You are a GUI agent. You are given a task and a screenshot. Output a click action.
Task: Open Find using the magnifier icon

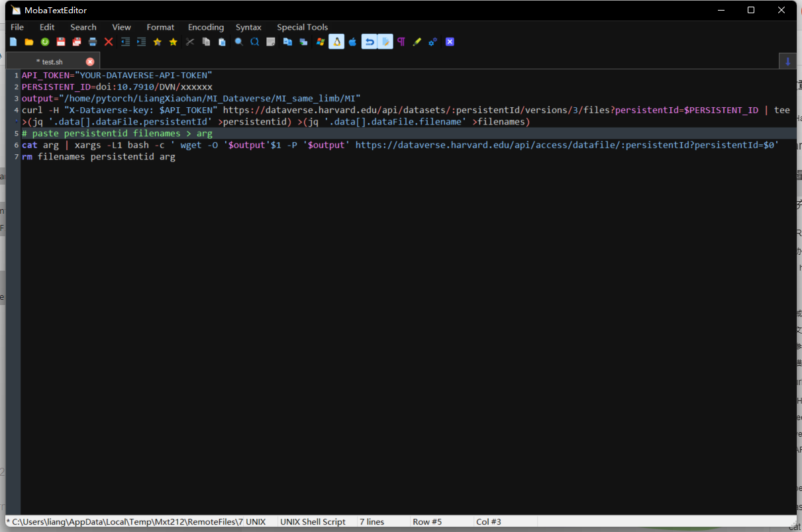click(238, 42)
